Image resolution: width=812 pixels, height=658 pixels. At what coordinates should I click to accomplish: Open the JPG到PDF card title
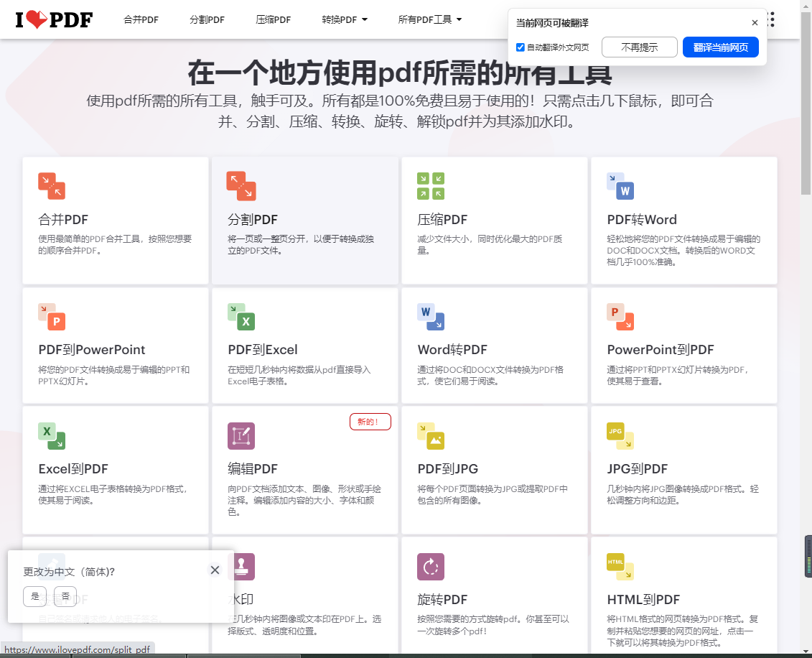pos(638,469)
